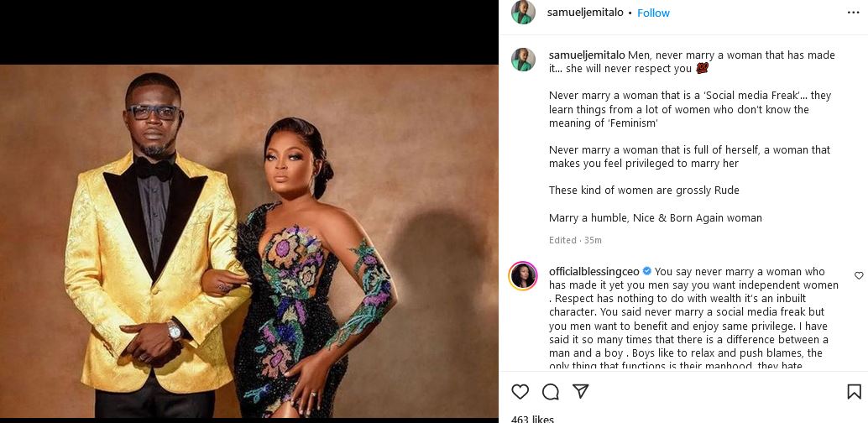Click samueljemitalo avatar beside the caption

[x=524, y=60]
